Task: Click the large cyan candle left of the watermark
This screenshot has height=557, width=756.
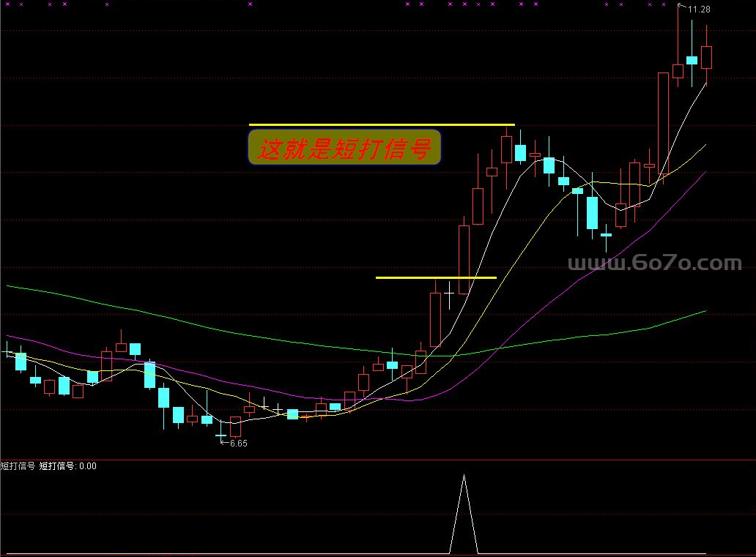Action: pos(592,212)
